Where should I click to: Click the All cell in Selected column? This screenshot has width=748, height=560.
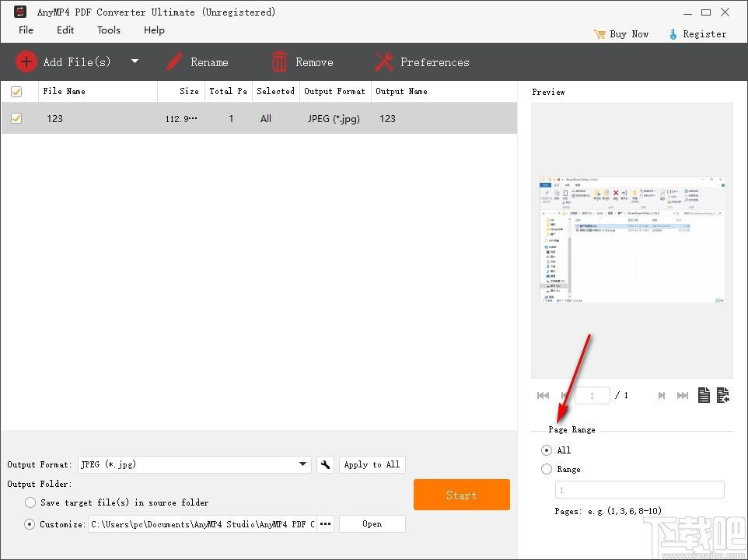click(x=266, y=119)
